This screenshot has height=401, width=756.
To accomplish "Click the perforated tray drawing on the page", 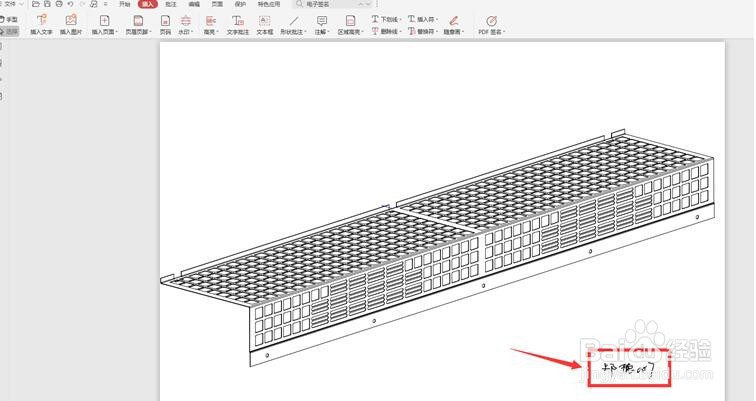I will [x=437, y=250].
